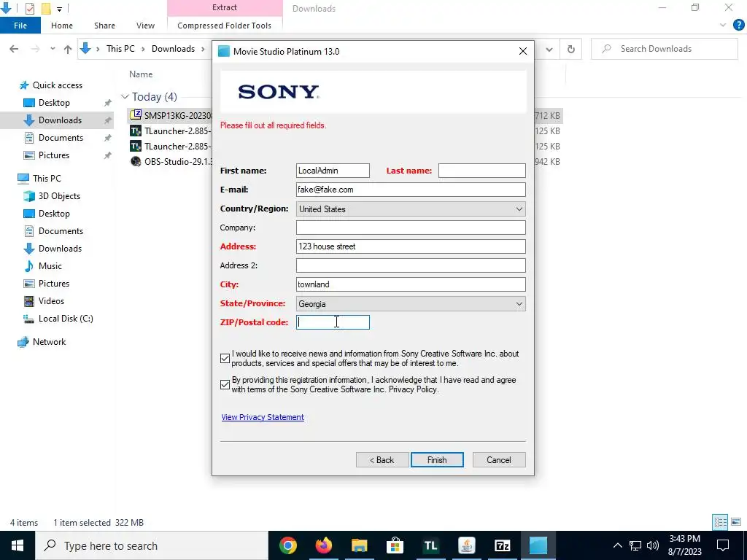The image size is (747, 560).
Task: Open the Windows Start menu
Action: [x=18, y=545]
